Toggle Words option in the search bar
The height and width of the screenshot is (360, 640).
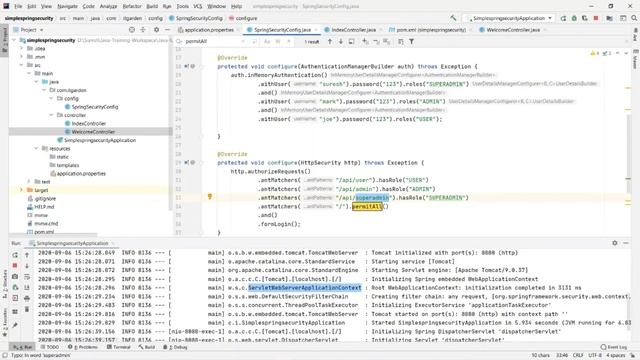278,41
